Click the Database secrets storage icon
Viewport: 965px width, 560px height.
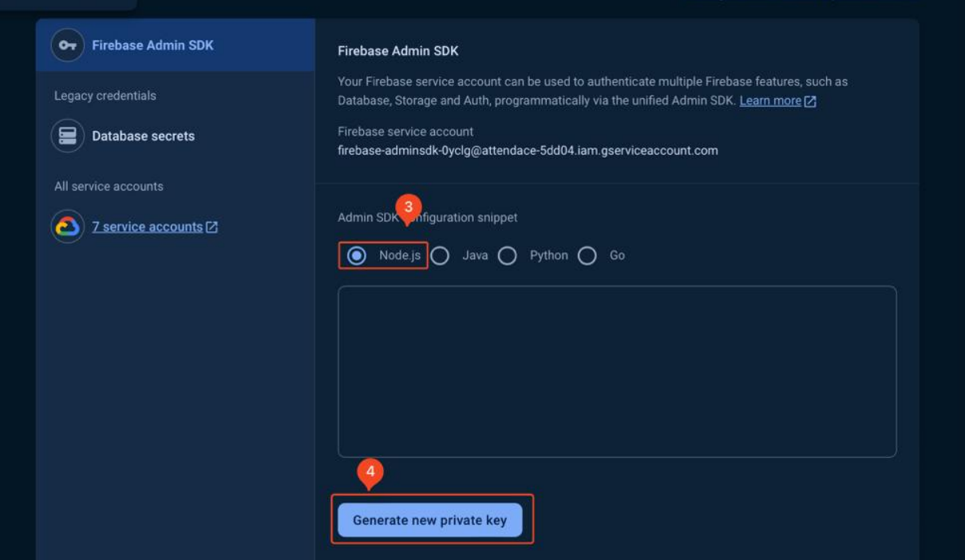68,136
